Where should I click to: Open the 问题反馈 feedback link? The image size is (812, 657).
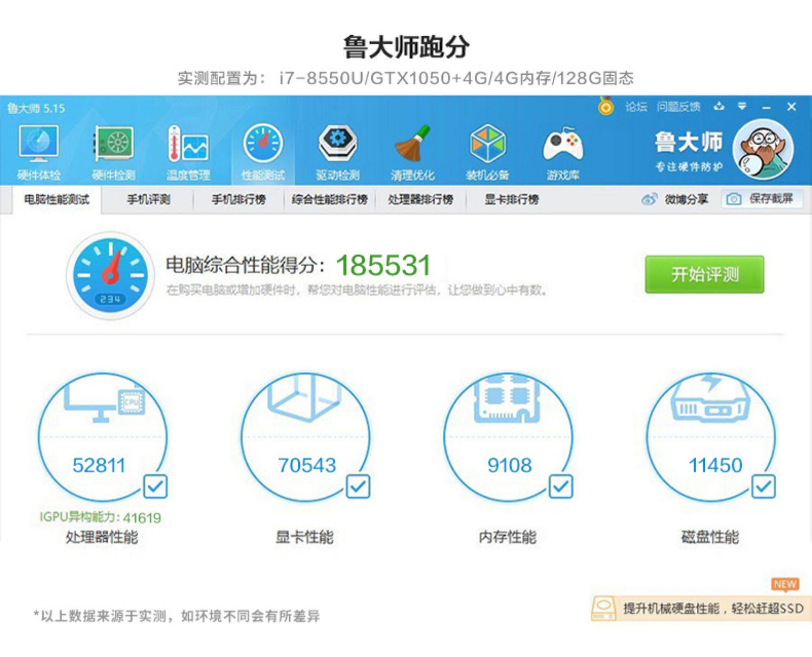point(678,107)
